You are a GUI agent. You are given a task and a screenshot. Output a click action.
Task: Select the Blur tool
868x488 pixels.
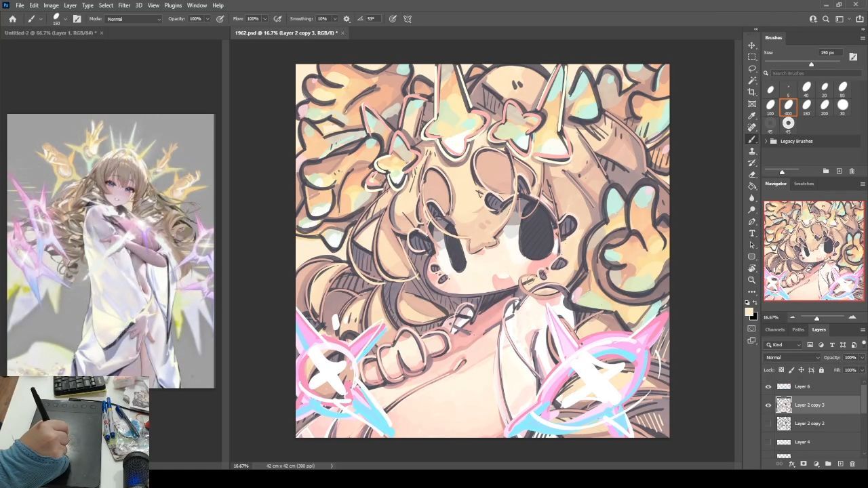click(751, 198)
